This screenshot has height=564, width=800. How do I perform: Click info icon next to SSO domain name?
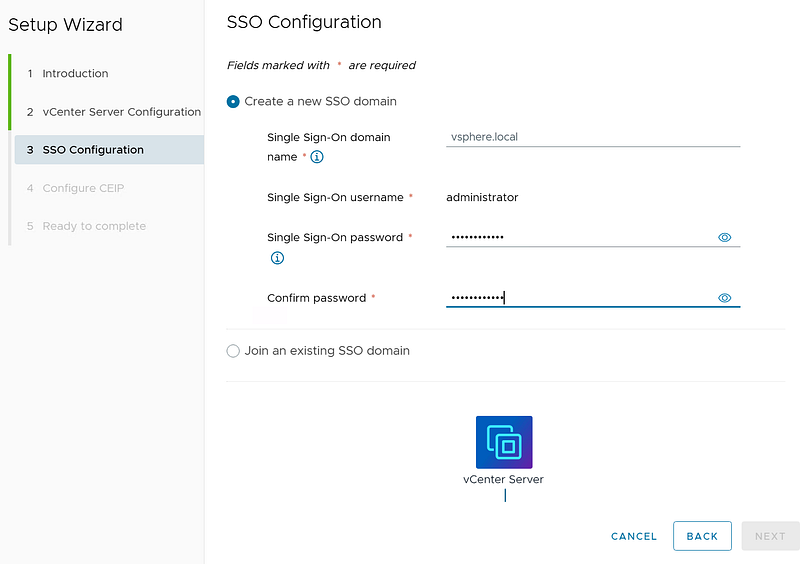click(317, 157)
